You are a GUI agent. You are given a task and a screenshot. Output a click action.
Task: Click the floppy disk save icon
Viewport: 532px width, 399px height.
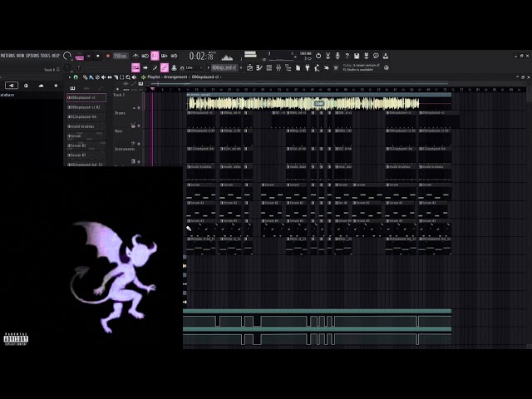click(357, 56)
